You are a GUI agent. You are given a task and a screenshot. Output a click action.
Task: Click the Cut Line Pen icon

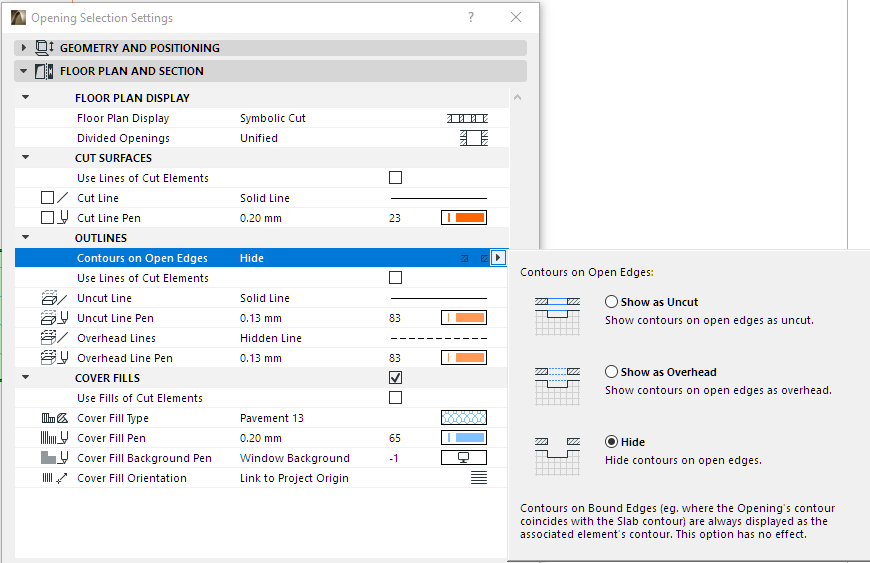point(63,217)
